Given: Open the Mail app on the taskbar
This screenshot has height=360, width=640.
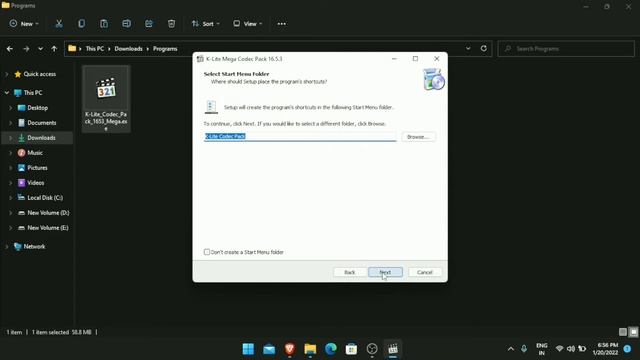Looking at the screenshot, I should point(269,349).
